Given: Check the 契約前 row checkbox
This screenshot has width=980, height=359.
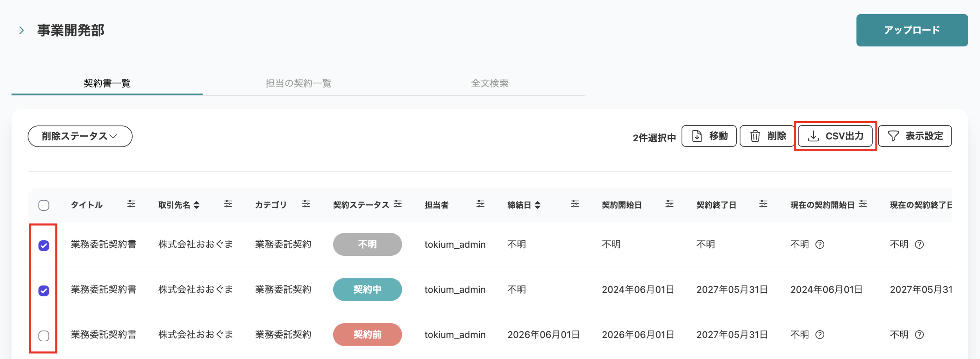Looking at the screenshot, I should coord(44,336).
